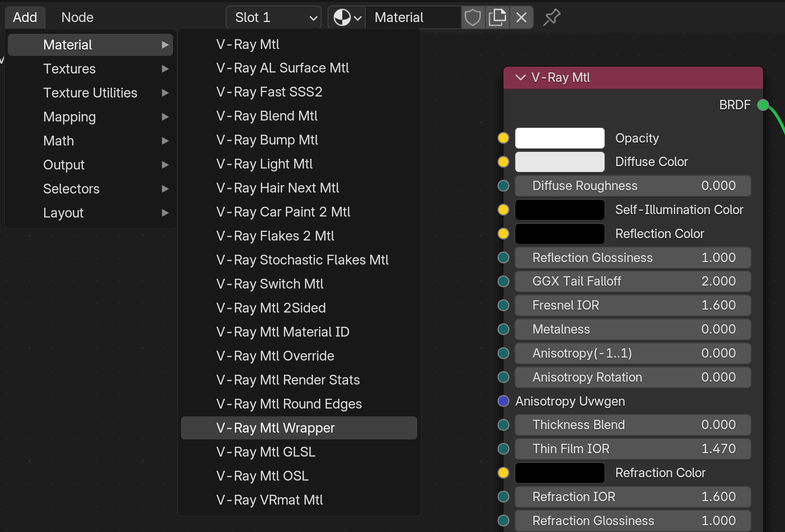This screenshot has width=785, height=532.
Task: Add V-Ray Mtl Render Stats
Action: click(299, 380)
